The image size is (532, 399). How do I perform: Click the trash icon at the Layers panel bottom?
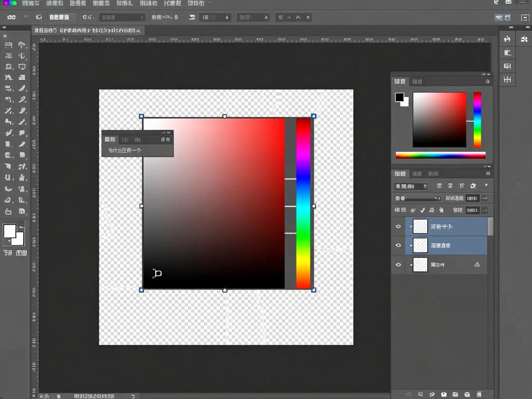point(479,394)
